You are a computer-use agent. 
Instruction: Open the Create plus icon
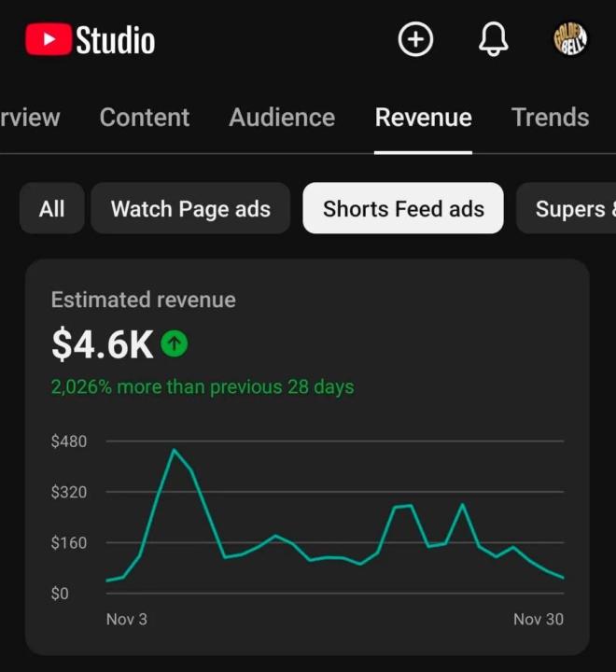[x=415, y=40]
